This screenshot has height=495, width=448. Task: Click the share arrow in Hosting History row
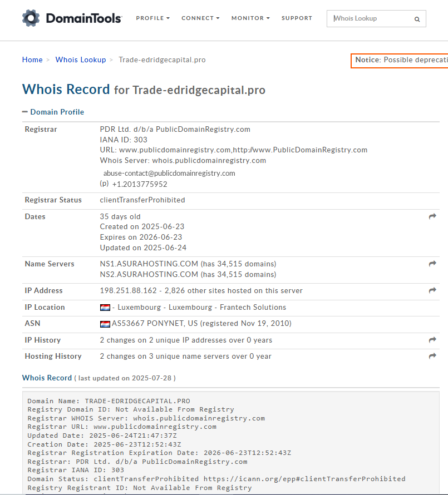coord(432,356)
